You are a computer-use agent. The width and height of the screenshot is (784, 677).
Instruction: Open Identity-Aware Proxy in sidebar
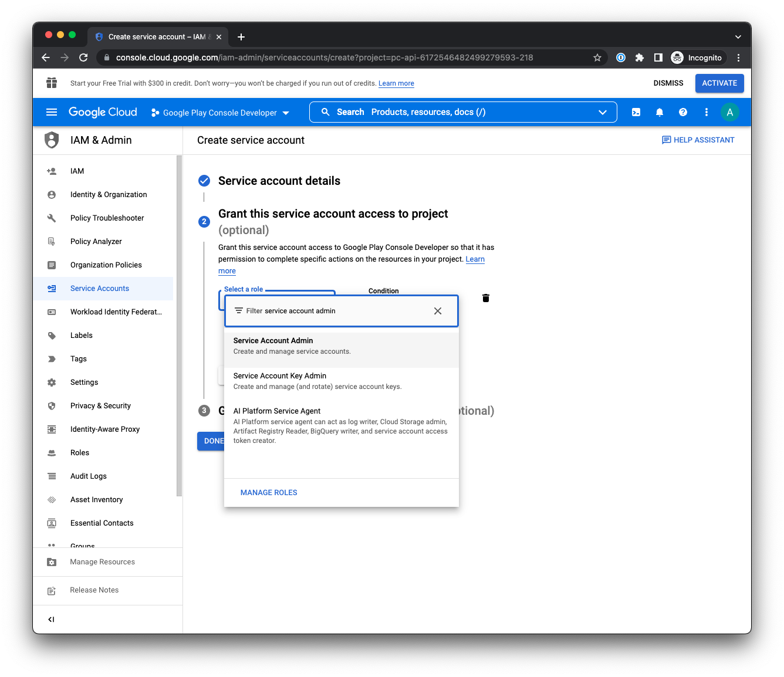coord(103,429)
